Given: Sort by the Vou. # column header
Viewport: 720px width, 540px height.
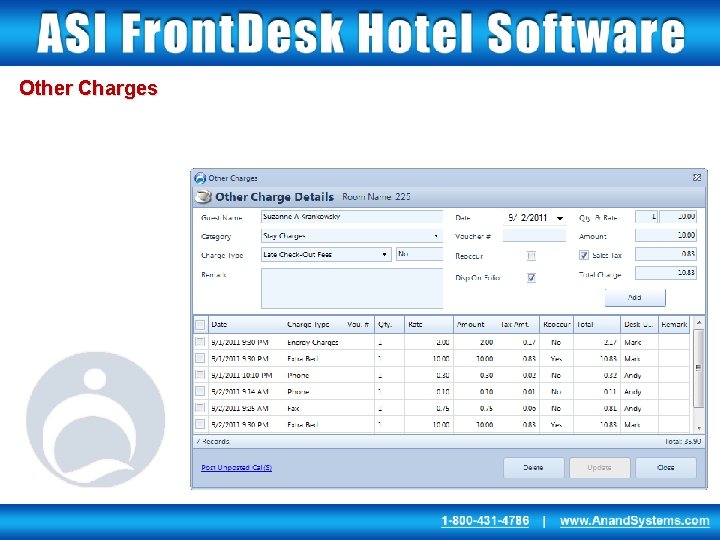Looking at the screenshot, I should pyautogui.click(x=358, y=324).
